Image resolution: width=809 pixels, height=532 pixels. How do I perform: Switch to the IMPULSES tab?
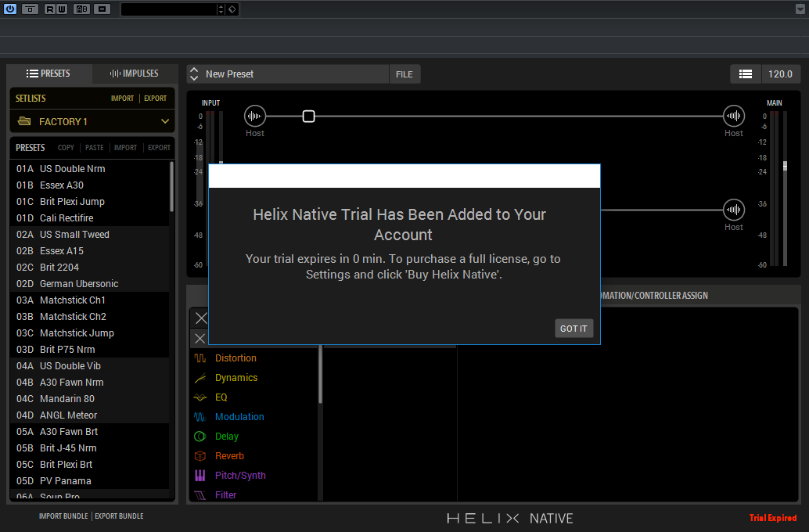point(134,74)
